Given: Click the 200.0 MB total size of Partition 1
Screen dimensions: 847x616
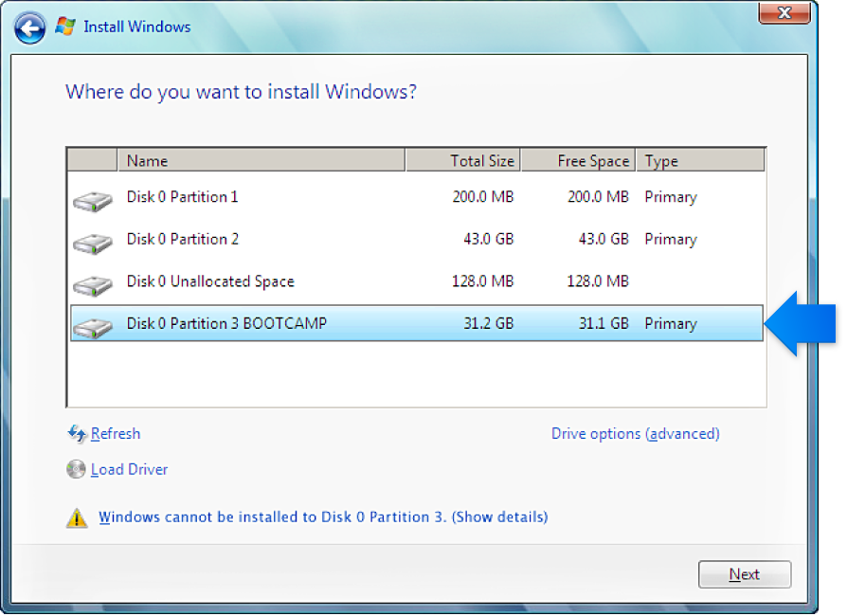Looking at the screenshot, I should pos(483,197).
